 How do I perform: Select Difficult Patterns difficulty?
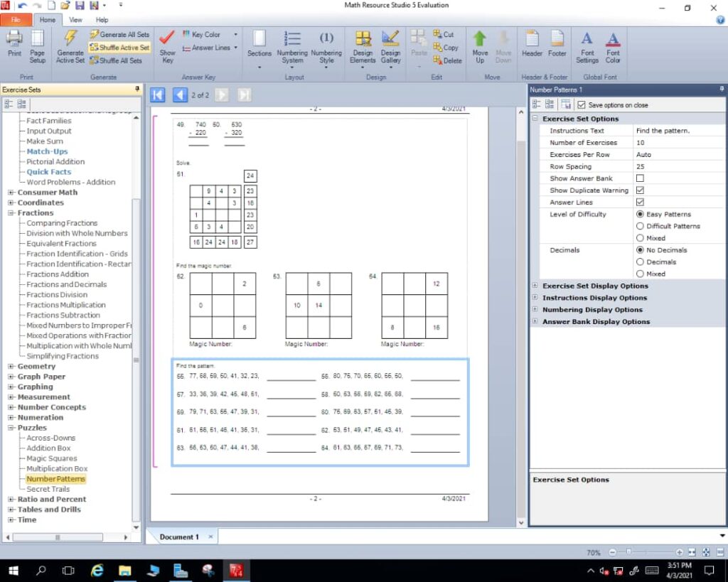pyautogui.click(x=640, y=226)
